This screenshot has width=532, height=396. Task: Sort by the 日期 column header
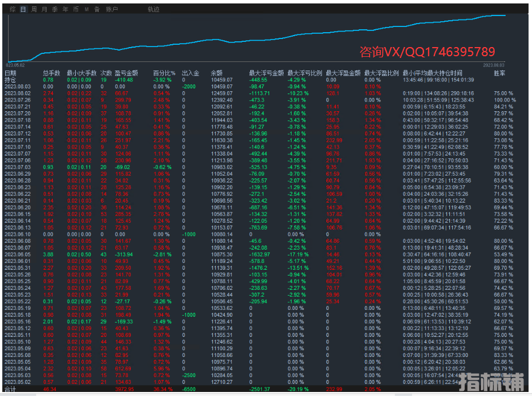coord(10,73)
